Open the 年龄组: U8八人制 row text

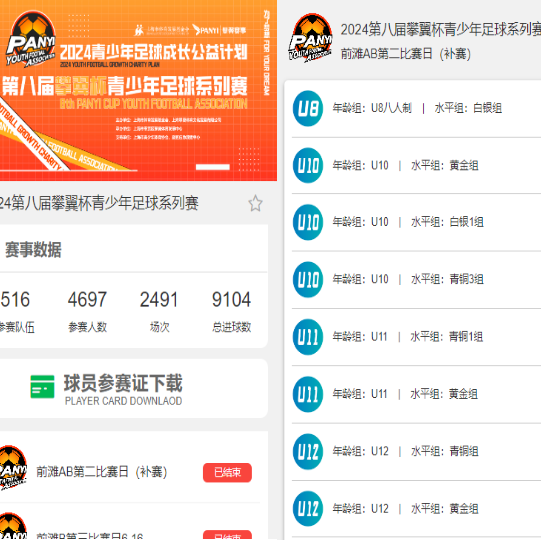pyautogui.click(x=372, y=108)
